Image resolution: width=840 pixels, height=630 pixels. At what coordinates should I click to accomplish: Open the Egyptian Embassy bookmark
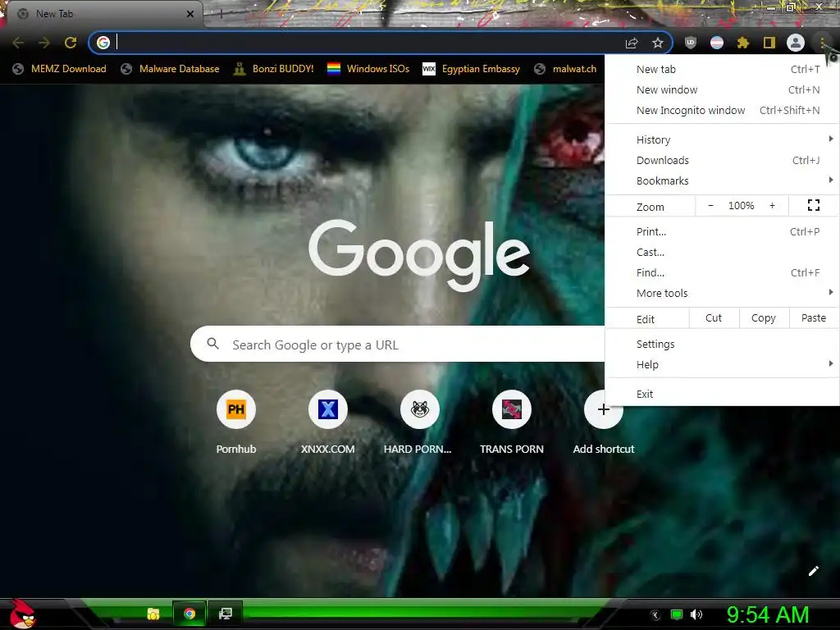point(471,69)
